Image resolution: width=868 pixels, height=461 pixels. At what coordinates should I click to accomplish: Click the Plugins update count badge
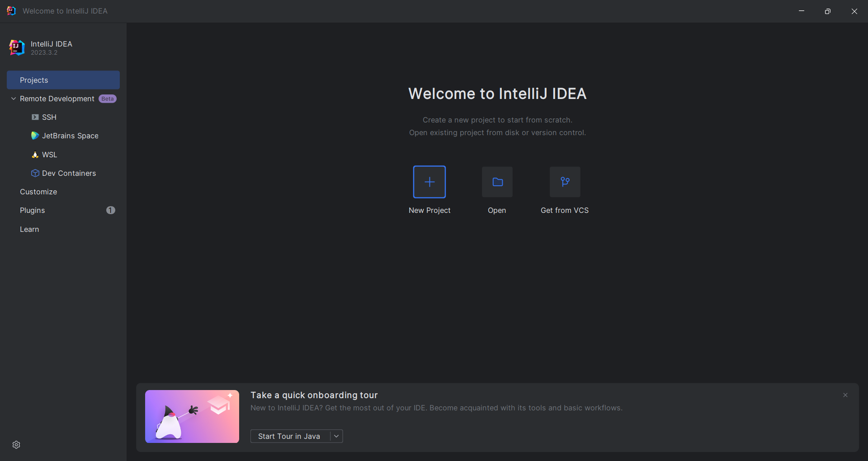(x=111, y=210)
